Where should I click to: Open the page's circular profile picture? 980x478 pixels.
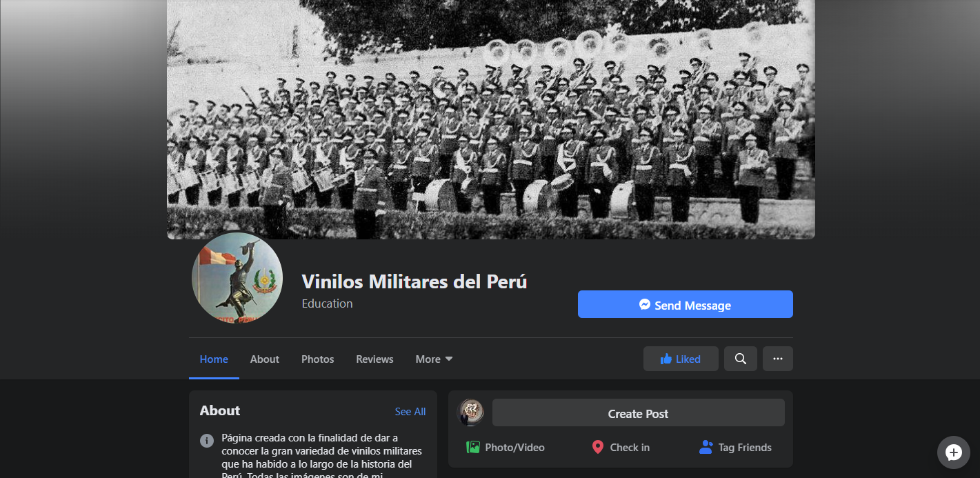[237, 278]
